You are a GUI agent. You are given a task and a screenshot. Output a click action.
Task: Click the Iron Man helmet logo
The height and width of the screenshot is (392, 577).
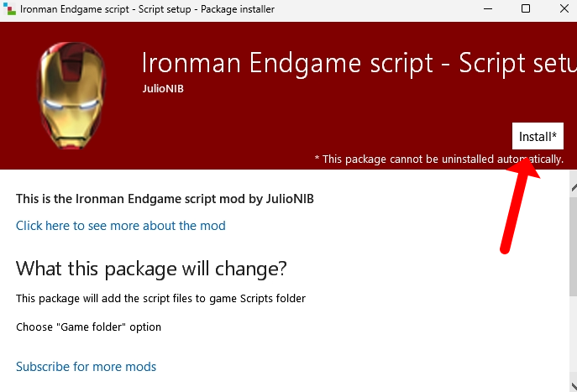coord(71,97)
